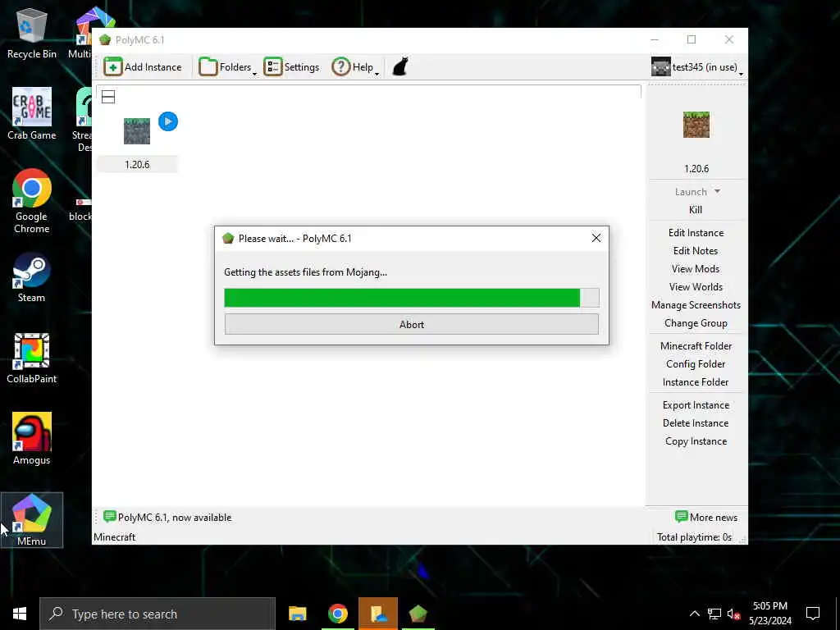Click the 1.20.6 instance name label in list
Viewport: 840px width, 630px height.
point(137,164)
